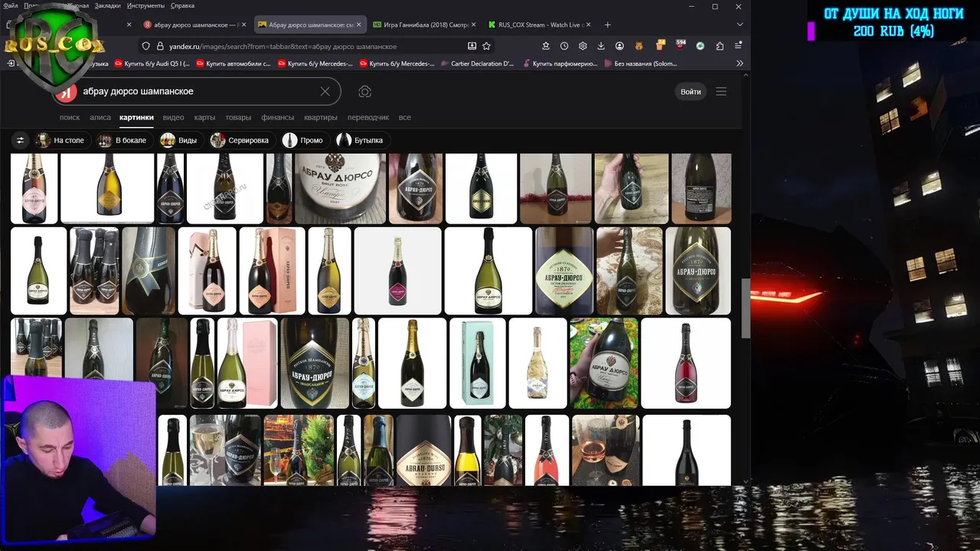This screenshot has height=551, width=980.
Task: Apply the Виды filter chip
Action: point(180,140)
